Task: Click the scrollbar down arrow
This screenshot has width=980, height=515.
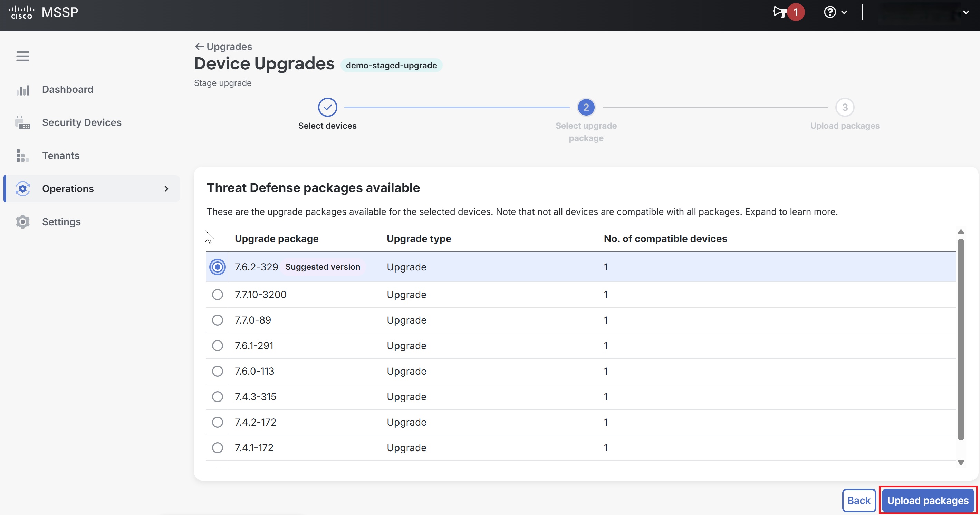Action: (961, 463)
